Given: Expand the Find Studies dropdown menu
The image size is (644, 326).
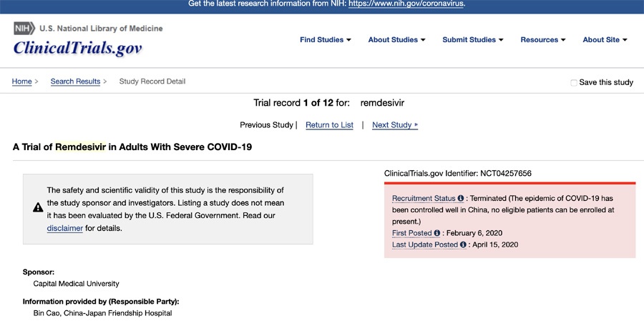Looking at the screenshot, I should coord(326,40).
